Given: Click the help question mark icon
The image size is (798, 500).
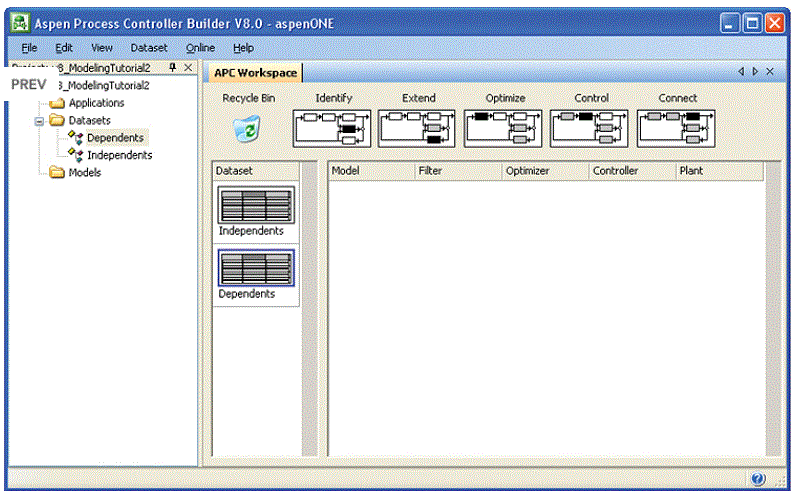Looking at the screenshot, I should pyautogui.click(x=758, y=479).
